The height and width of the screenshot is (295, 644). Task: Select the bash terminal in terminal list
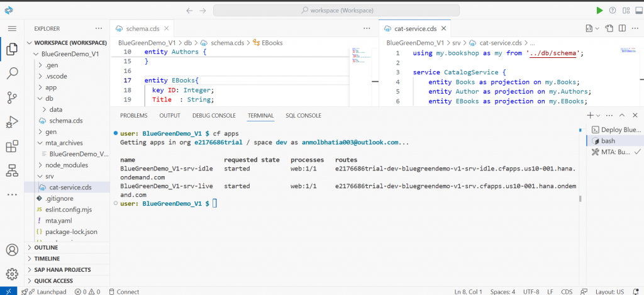coord(614,140)
